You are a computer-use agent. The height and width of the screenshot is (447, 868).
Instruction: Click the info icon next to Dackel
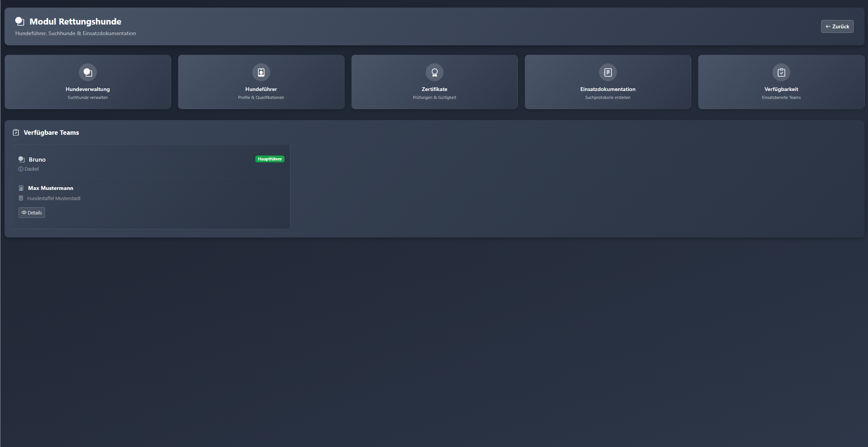tap(21, 169)
